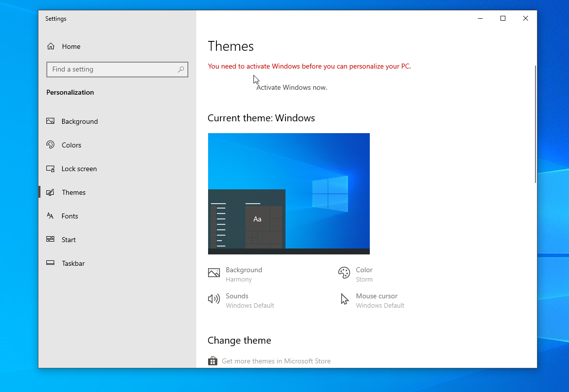
Task: Click the Change theme heading
Action: [x=239, y=340]
